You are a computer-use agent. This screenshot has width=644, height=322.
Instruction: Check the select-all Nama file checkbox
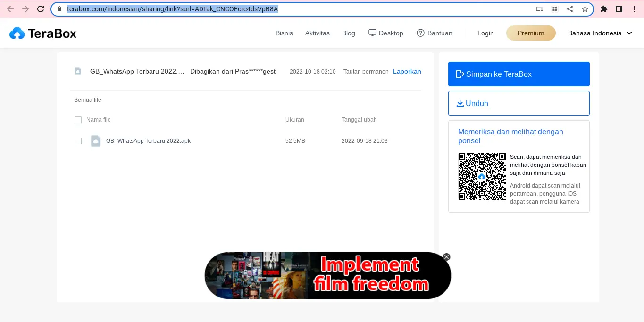[78, 120]
